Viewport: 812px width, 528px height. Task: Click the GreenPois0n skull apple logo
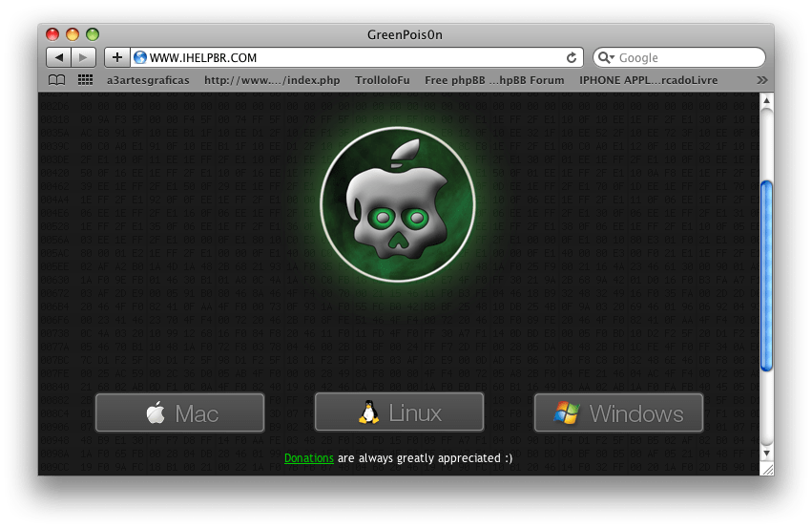(398, 204)
